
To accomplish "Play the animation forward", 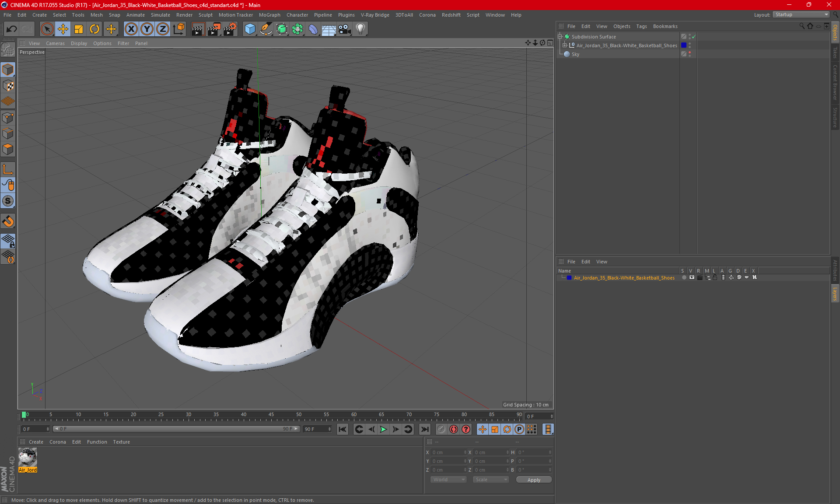I will [383, 429].
